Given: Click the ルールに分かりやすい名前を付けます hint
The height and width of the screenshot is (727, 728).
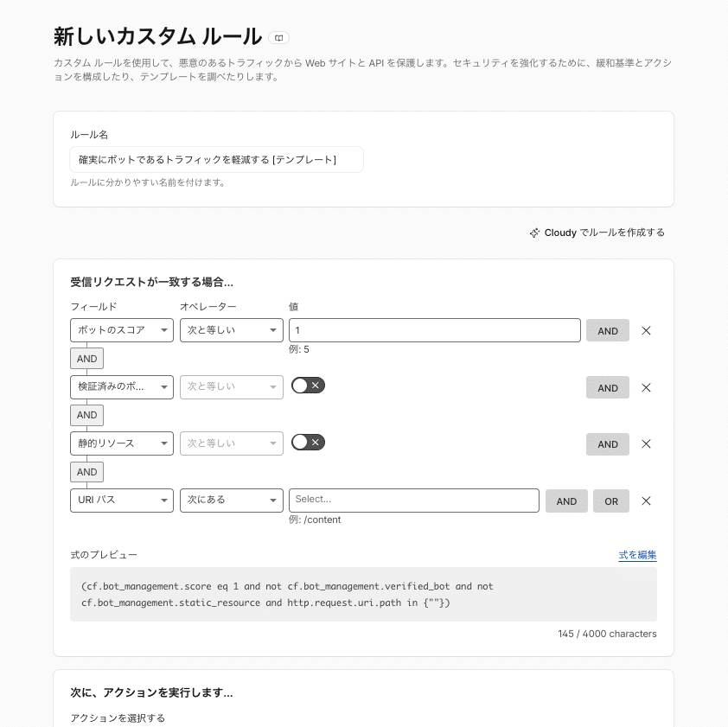Looking at the screenshot, I should pyautogui.click(x=147, y=182).
